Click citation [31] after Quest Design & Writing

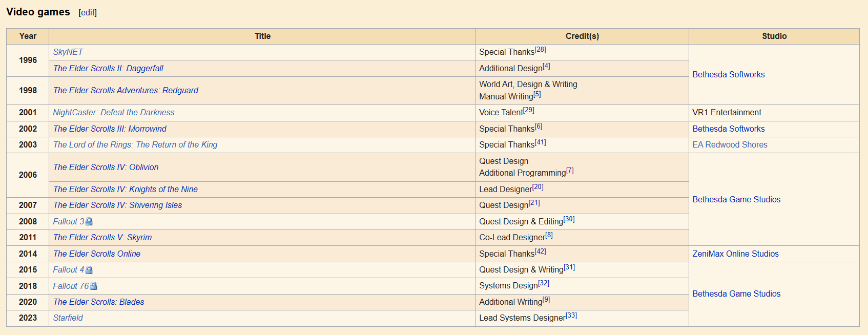(569, 268)
